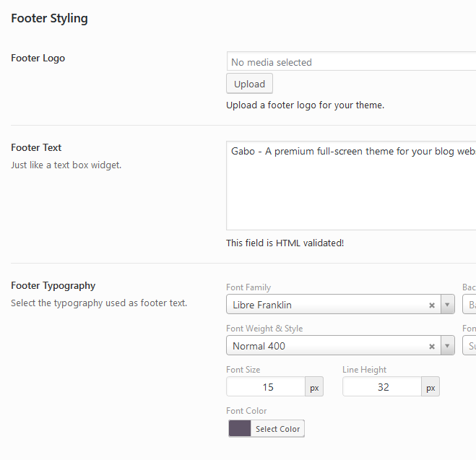Viewport: 476px width, 460px height.
Task: Click the px unit beside Line Height
Action: [430, 387]
